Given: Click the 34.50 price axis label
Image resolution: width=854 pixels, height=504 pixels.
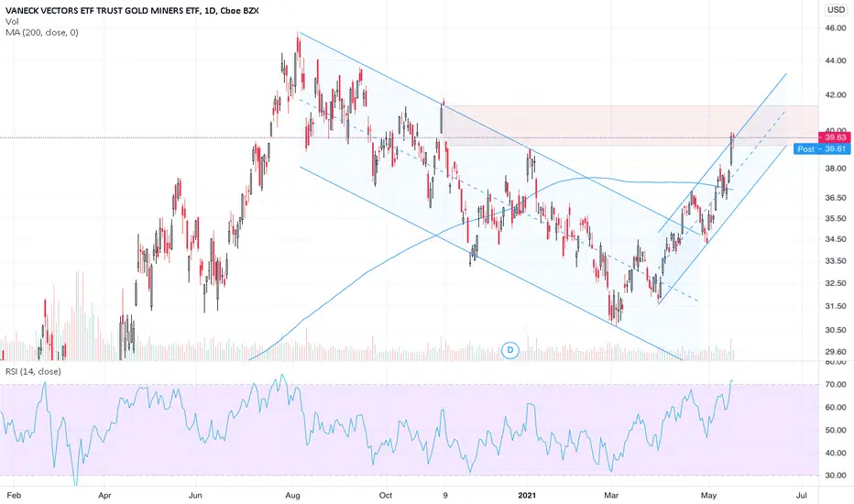Looking at the screenshot, I should [836, 239].
